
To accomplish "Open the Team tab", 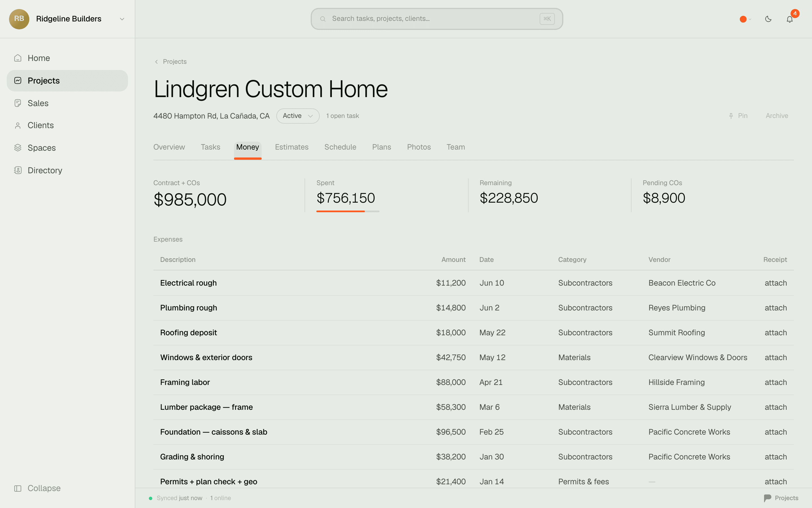I will [x=456, y=147].
